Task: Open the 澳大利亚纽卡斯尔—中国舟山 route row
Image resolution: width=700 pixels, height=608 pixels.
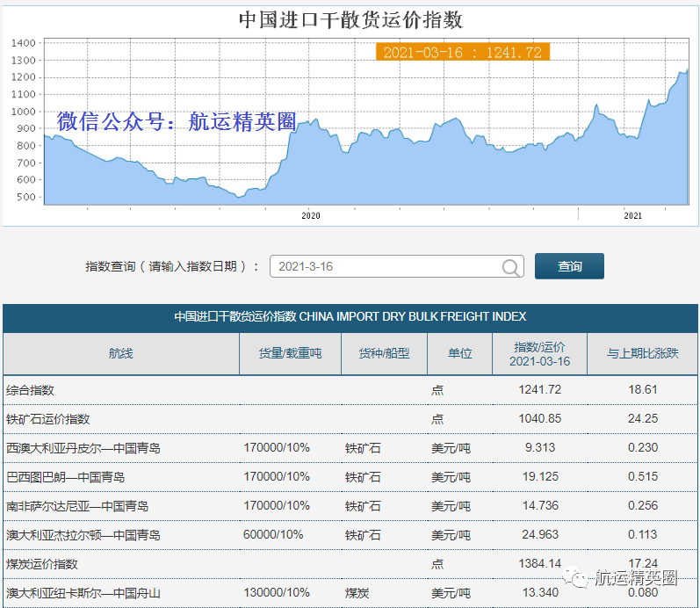Action: tap(83, 593)
